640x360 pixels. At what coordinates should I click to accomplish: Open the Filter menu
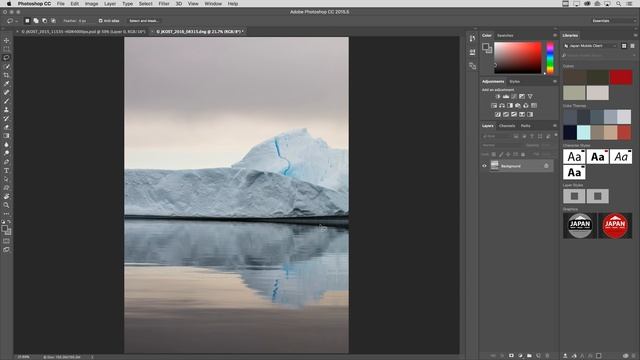tap(164, 4)
